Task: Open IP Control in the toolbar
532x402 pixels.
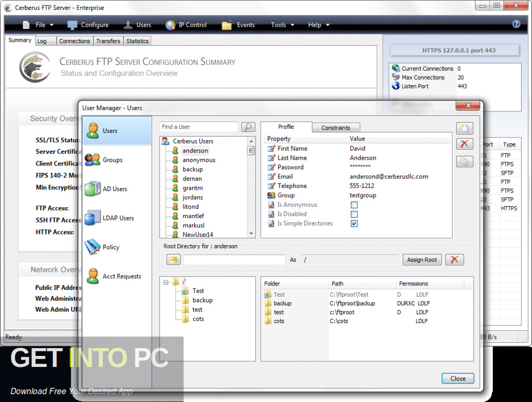Action: (x=186, y=25)
